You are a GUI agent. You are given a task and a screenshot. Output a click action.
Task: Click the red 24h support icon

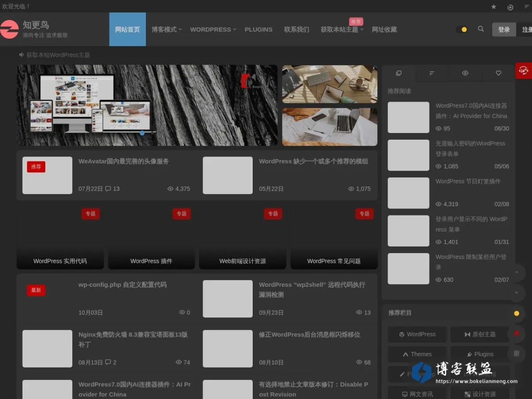(524, 70)
